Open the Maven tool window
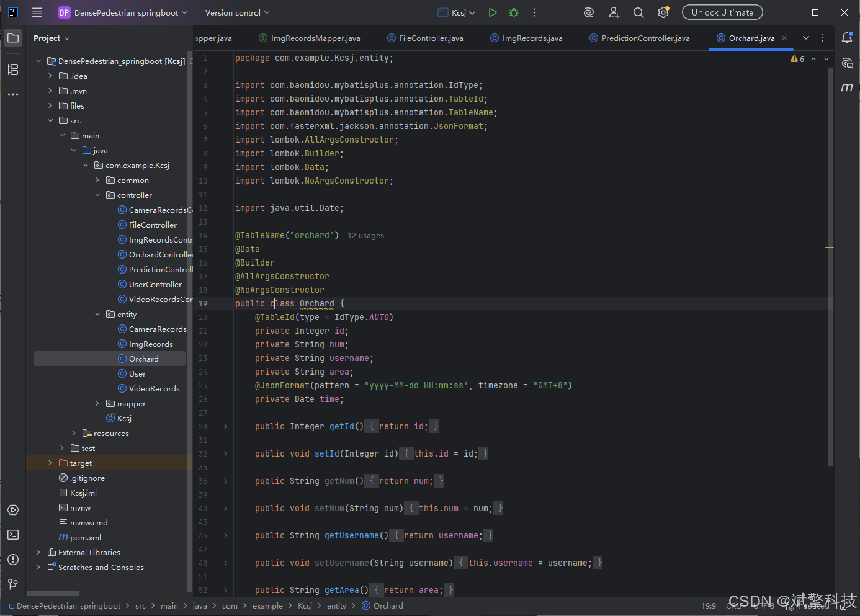 click(847, 87)
